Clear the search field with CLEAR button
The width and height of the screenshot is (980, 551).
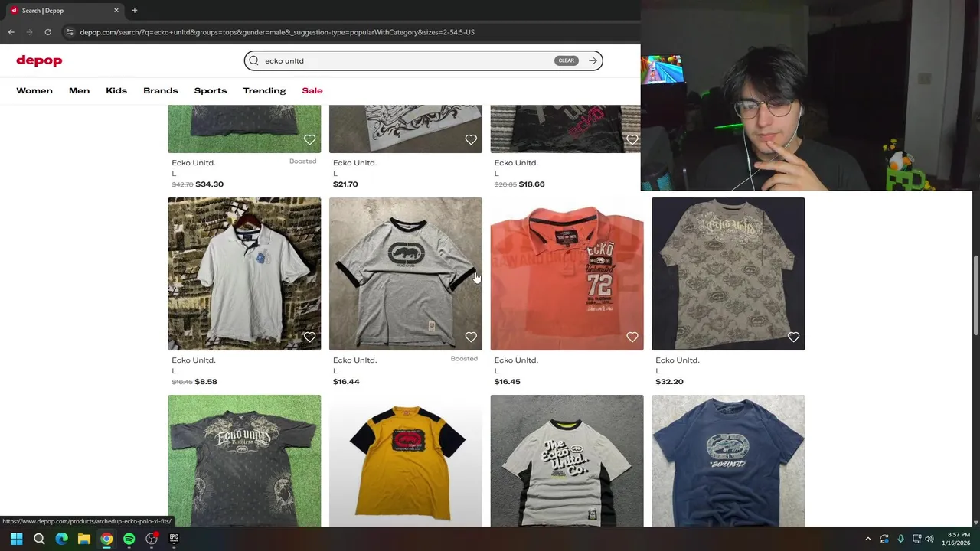[x=566, y=60]
